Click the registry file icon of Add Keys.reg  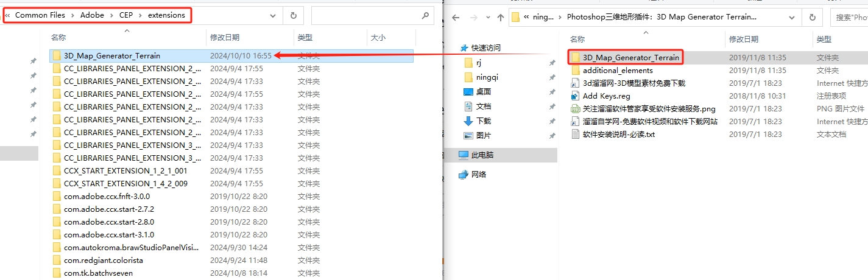click(x=575, y=96)
